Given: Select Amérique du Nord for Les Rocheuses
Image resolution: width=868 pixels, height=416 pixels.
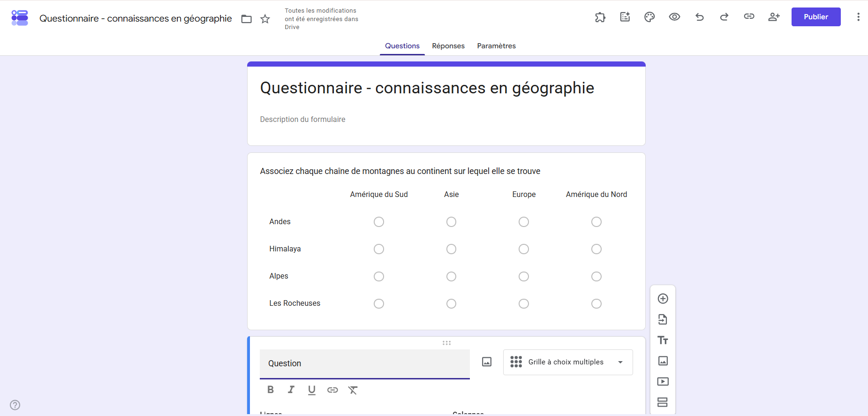Looking at the screenshot, I should [x=596, y=303].
